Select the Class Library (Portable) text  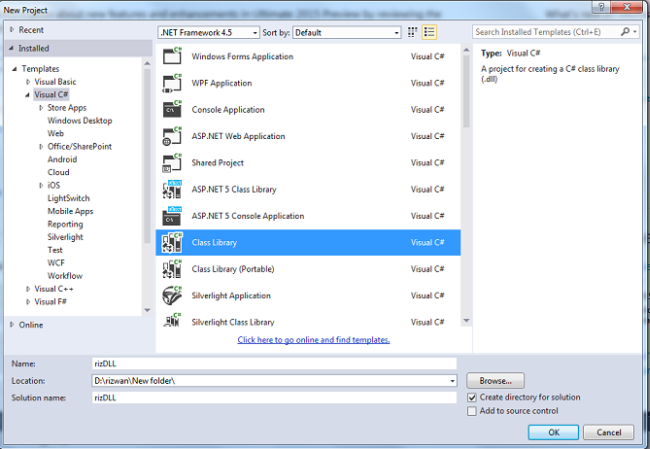click(x=233, y=269)
